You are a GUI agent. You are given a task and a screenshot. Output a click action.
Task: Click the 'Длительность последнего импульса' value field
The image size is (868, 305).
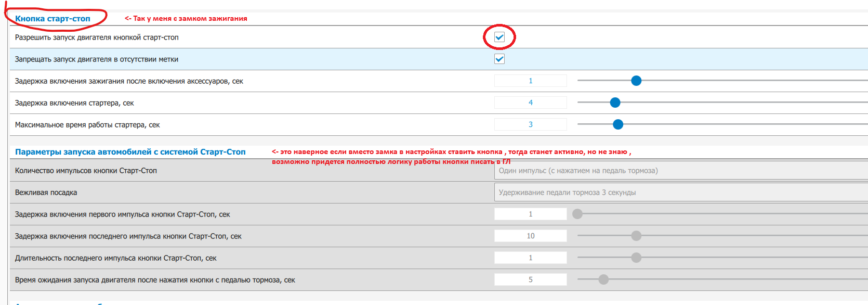(530, 258)
